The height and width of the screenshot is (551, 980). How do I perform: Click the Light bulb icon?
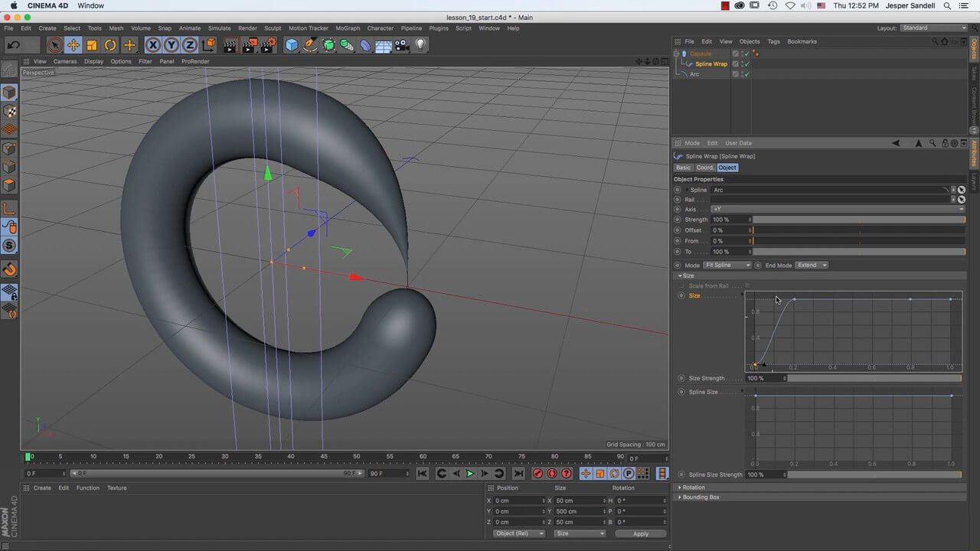click(x=420, y=45)
